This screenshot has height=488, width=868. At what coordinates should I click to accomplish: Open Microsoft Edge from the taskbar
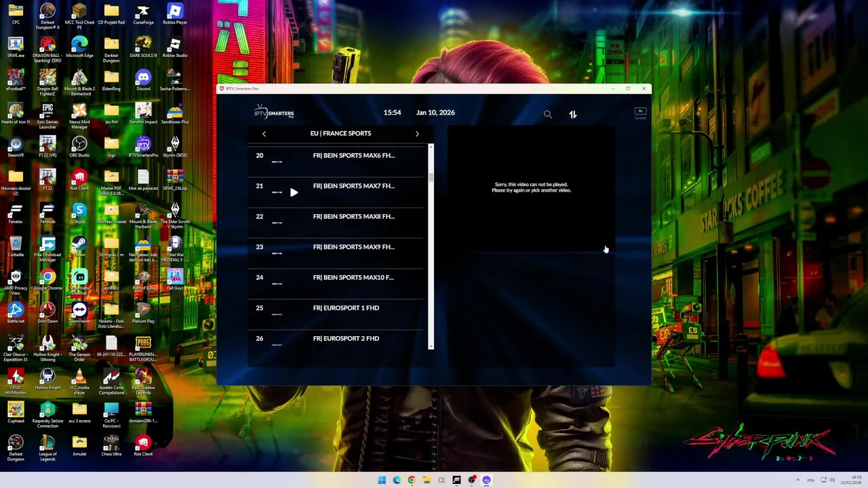point(397,480)
